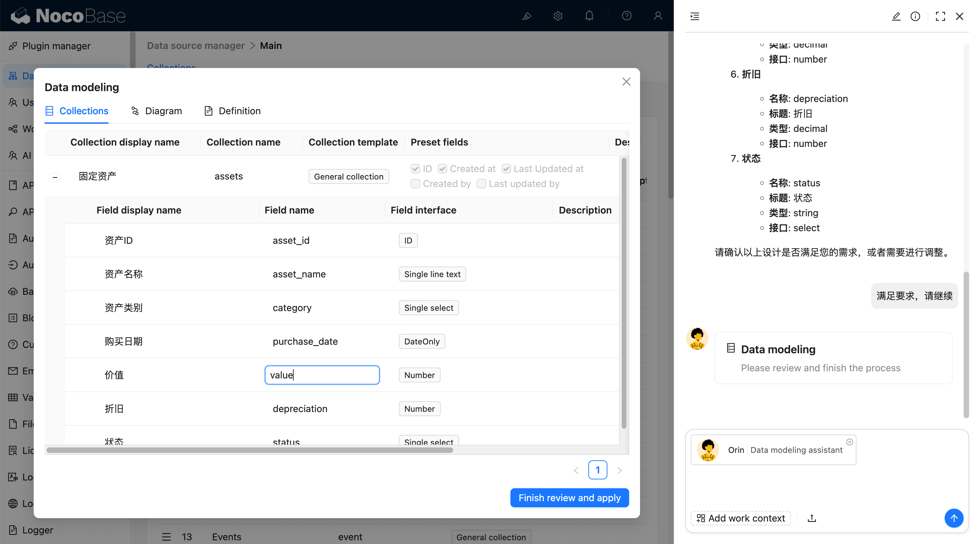This screenshot has height=544, width=980.
Task: Switch to the Diagram tab
Action: (x=157, y=111)
